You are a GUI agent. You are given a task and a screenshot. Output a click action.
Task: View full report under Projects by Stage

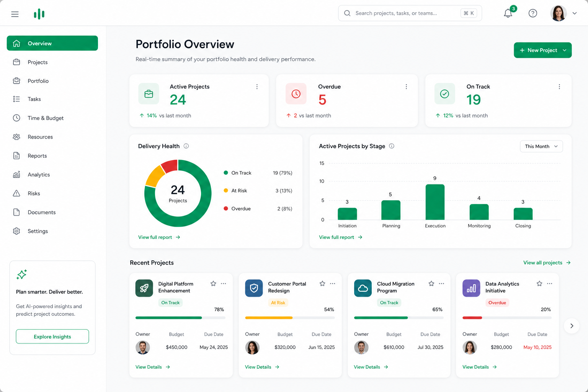click(x=340, y=237)
